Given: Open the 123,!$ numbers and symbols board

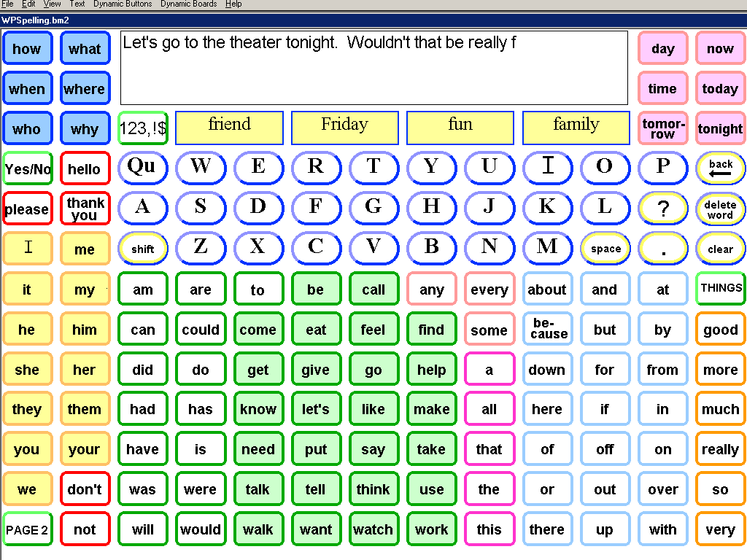Looking at the screenshot, I should click(143, 128).
